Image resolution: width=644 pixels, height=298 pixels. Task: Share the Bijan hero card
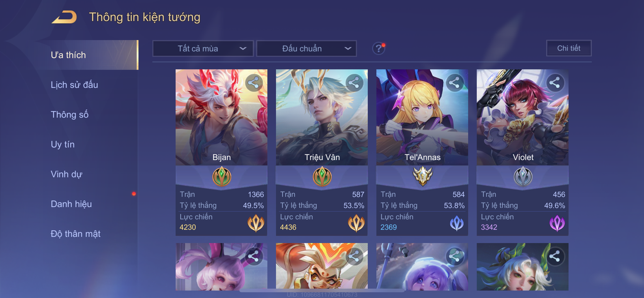click(254, 83)
